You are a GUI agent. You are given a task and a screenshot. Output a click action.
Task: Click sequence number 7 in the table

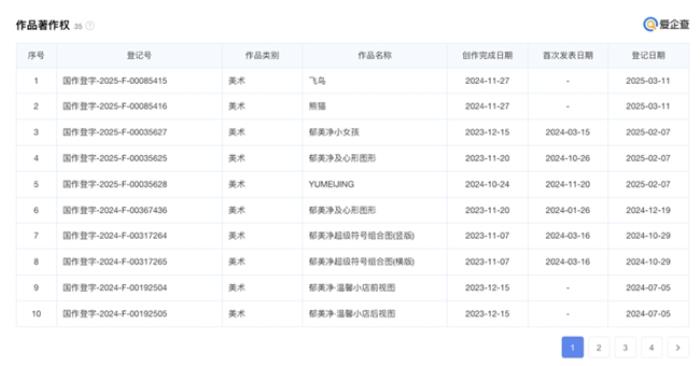pyautogui.click(x=36, y=236)
